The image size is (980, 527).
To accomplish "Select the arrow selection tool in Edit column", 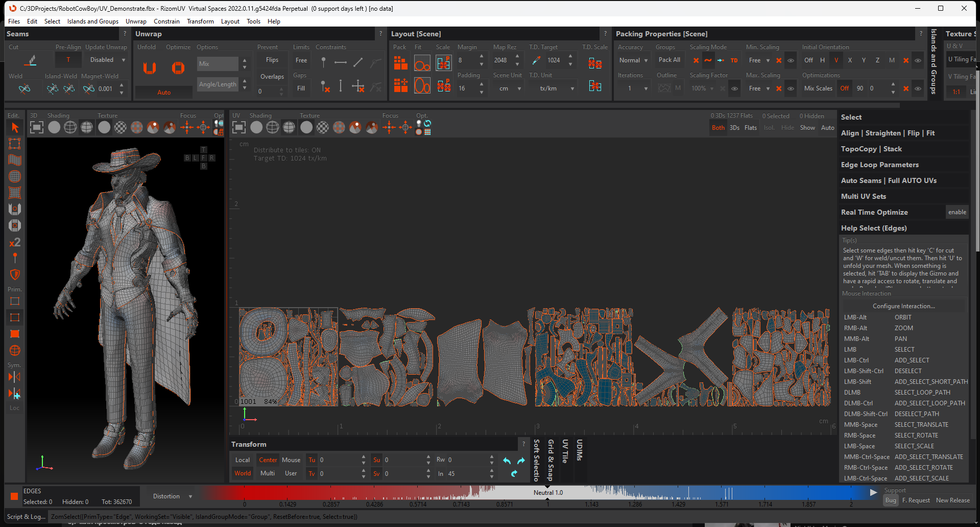I will point(15,128).
